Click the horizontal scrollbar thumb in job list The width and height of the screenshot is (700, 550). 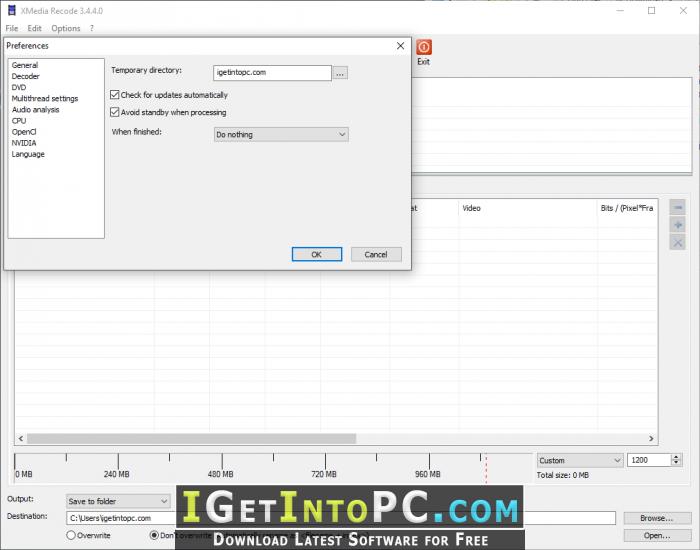pyautogui.click(x=191, y=439)
